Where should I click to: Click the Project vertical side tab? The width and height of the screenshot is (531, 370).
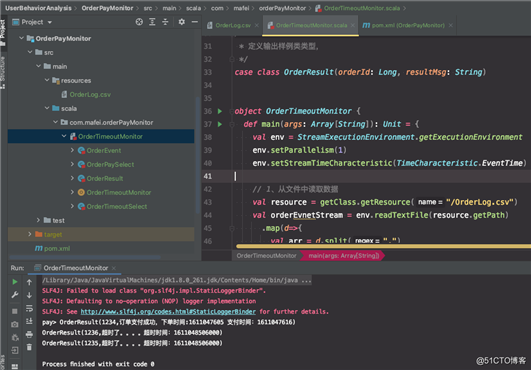point(3,32)
